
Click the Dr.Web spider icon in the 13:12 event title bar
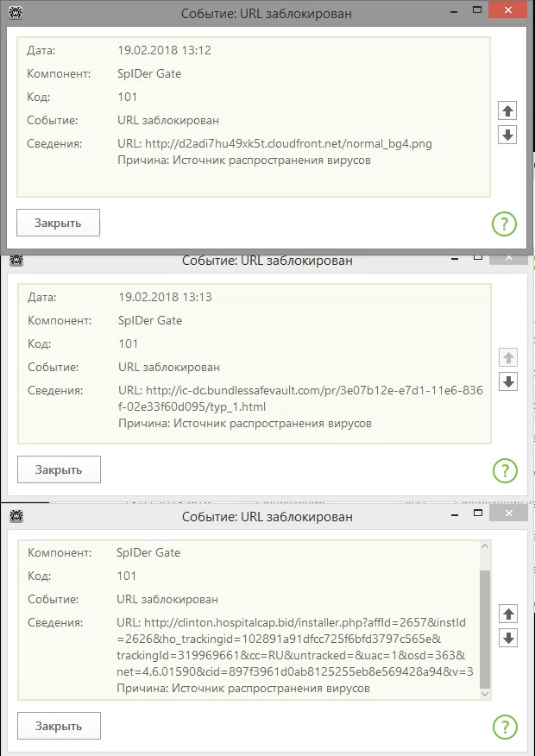16,14
